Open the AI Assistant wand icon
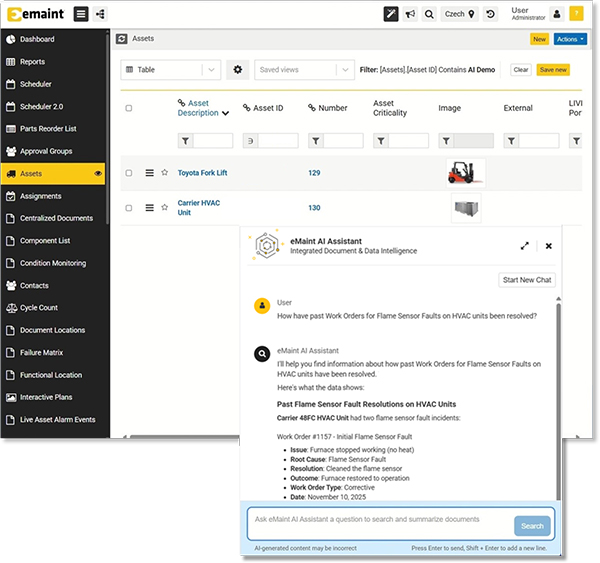600x563 pixels. 391,14
